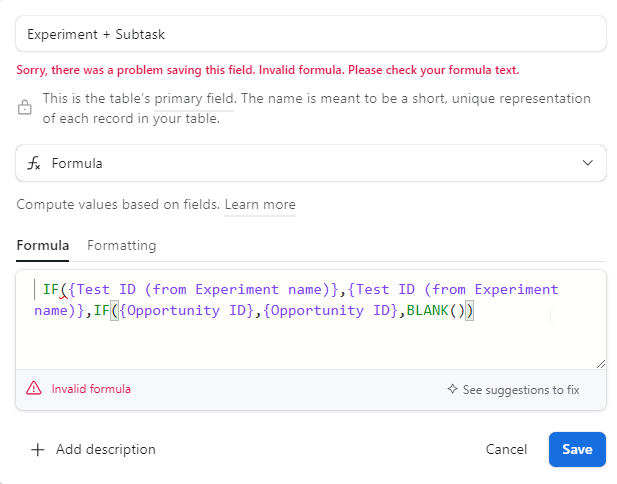Save the field changes
The image size is (617, 484).
point(577,449)
